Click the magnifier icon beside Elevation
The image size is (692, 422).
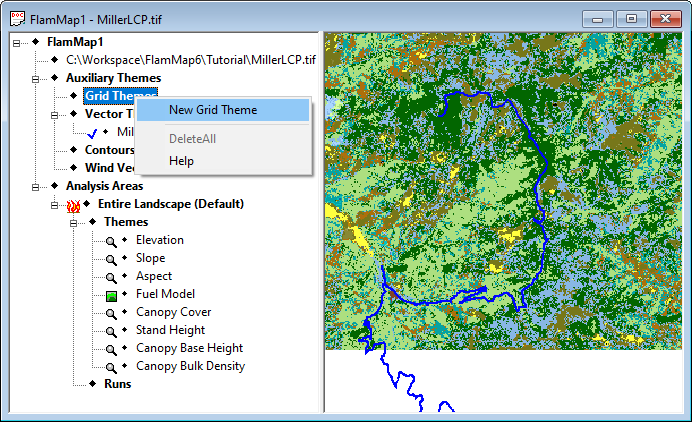tap(111, 241)
